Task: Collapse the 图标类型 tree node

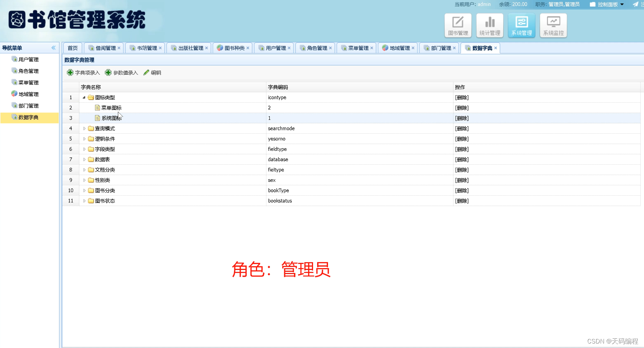Action: (x=84, y=97)
